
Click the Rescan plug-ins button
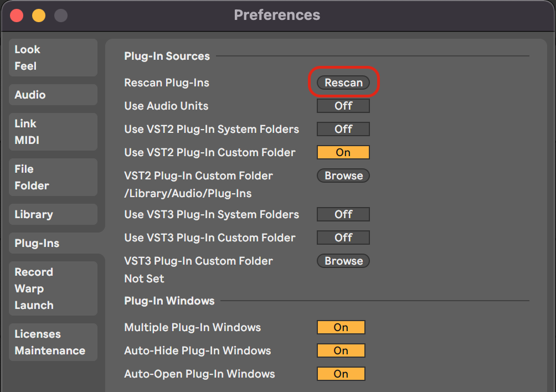pos(343,82)
